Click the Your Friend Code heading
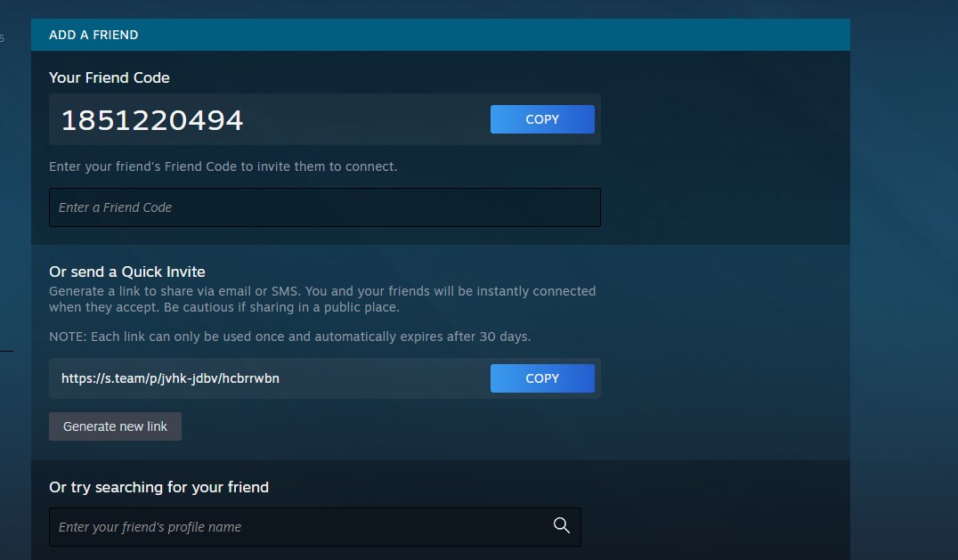Screen dimensions: 958x560 coord(110,77)
